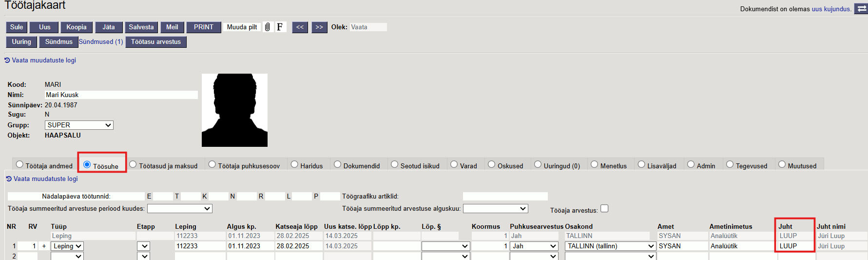868x260 pixels.
Task: Select the Töötaja andmed radio tab
Action: [19, 164]
